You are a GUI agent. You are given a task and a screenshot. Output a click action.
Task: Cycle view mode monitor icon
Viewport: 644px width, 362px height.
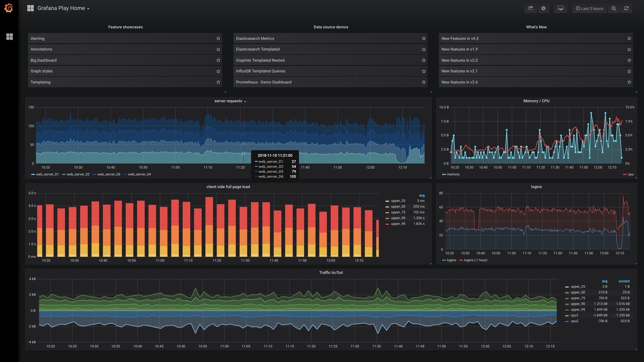coord(560,8)
